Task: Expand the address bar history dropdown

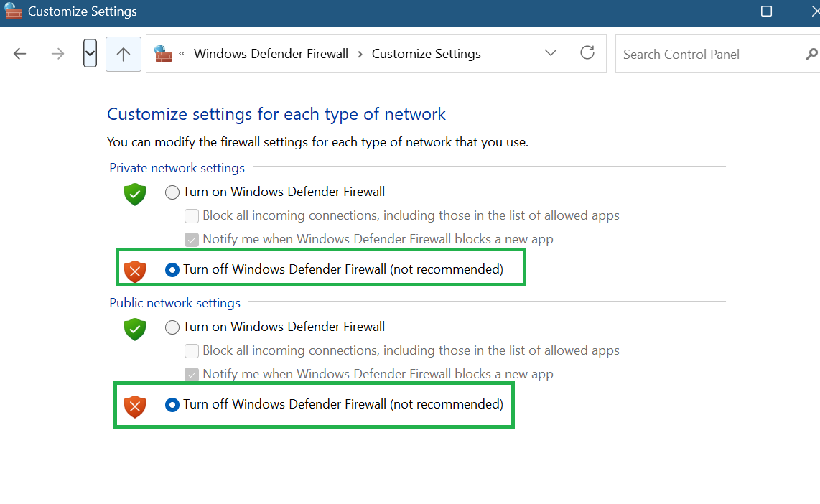Action: (551, 53)
